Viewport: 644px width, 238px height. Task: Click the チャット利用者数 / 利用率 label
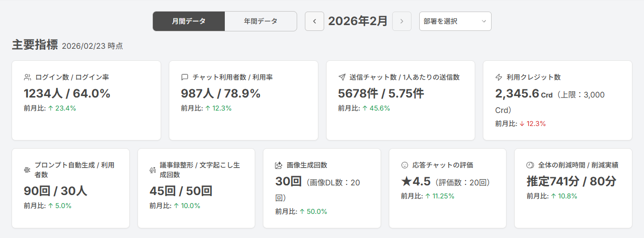(233, 77)
